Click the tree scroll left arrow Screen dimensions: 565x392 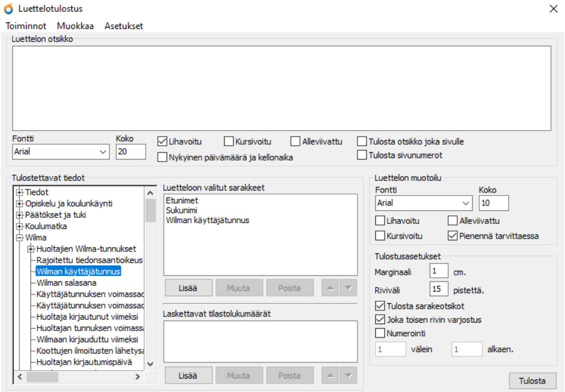click(20, 377)
